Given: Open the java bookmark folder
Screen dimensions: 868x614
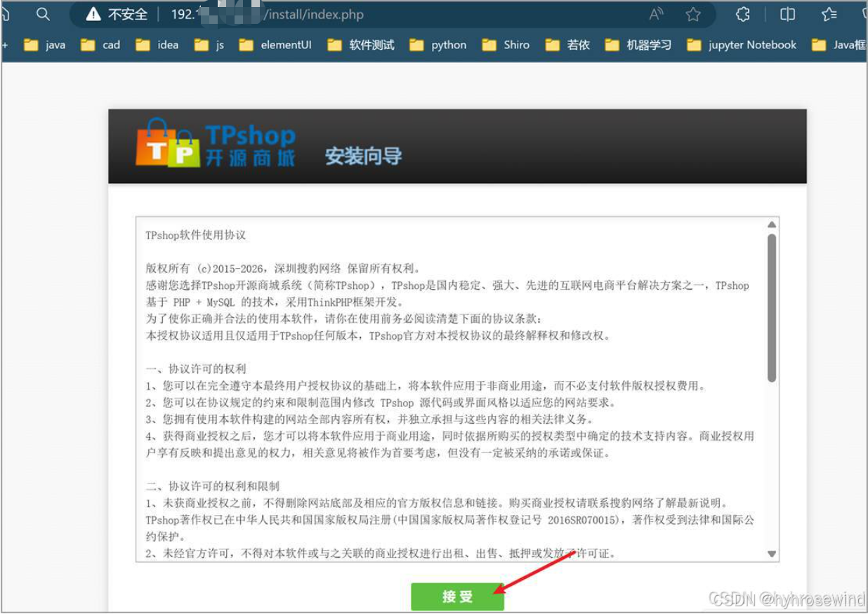Looking at the screenshot, I should [x=44, y=45].
